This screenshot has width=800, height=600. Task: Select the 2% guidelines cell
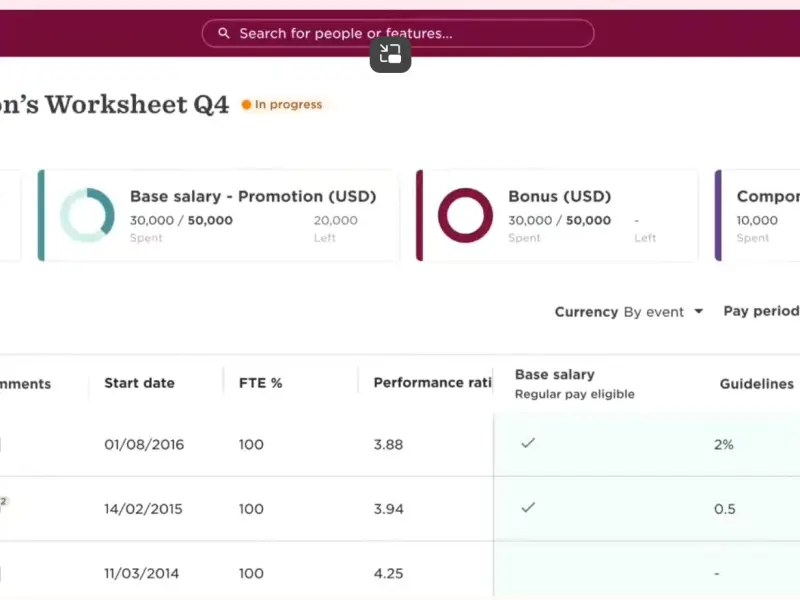723,444
